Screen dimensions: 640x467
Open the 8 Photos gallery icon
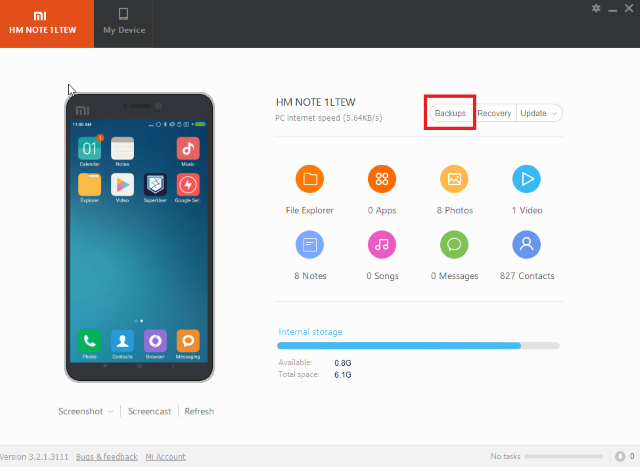pyautogui.click(x=454, y=179)
